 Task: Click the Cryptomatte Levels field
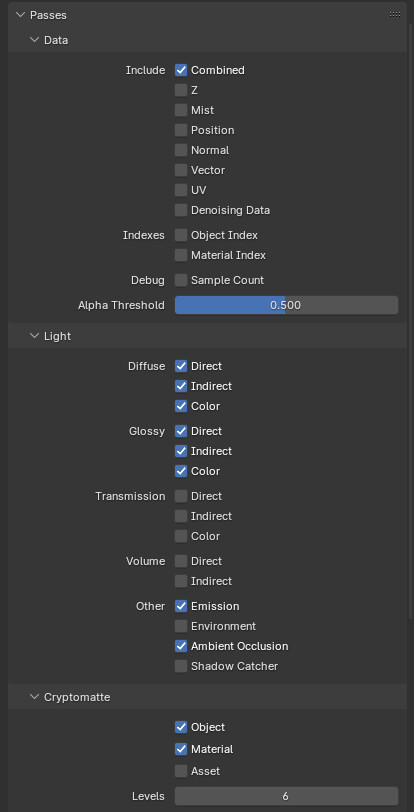coord(286,796)
